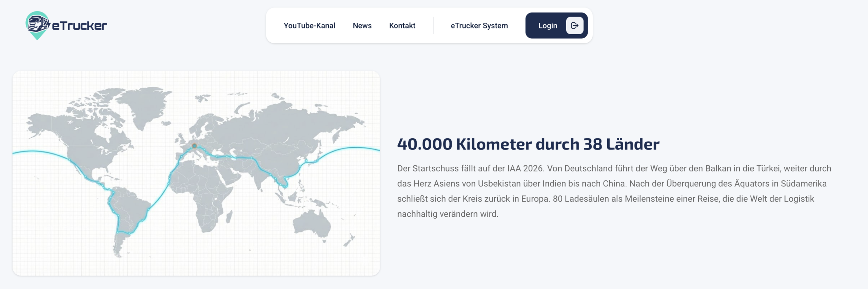Click the orange start marker in Germany
The image size is (868, 289).
point(194,146)
